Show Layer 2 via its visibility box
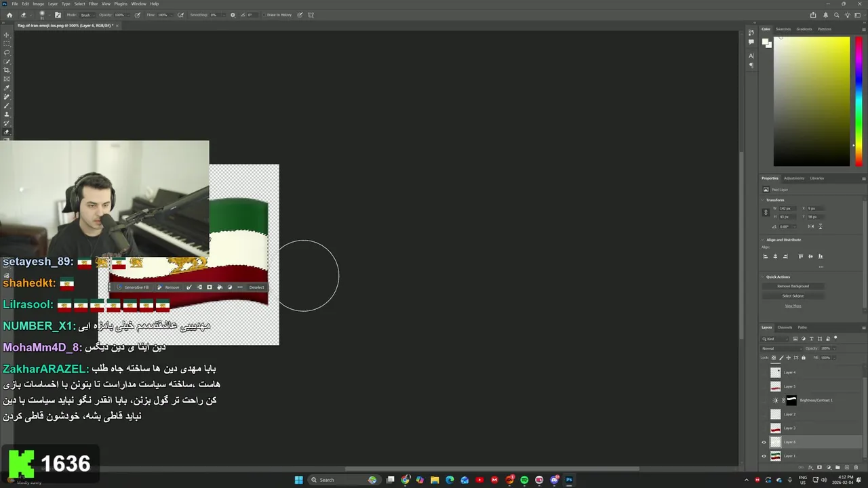Viewport: 868px width, 488px height. point(764,414)
